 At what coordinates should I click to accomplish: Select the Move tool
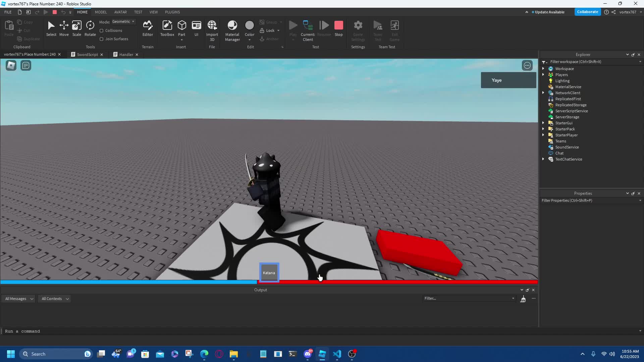[x=64, y=28]
